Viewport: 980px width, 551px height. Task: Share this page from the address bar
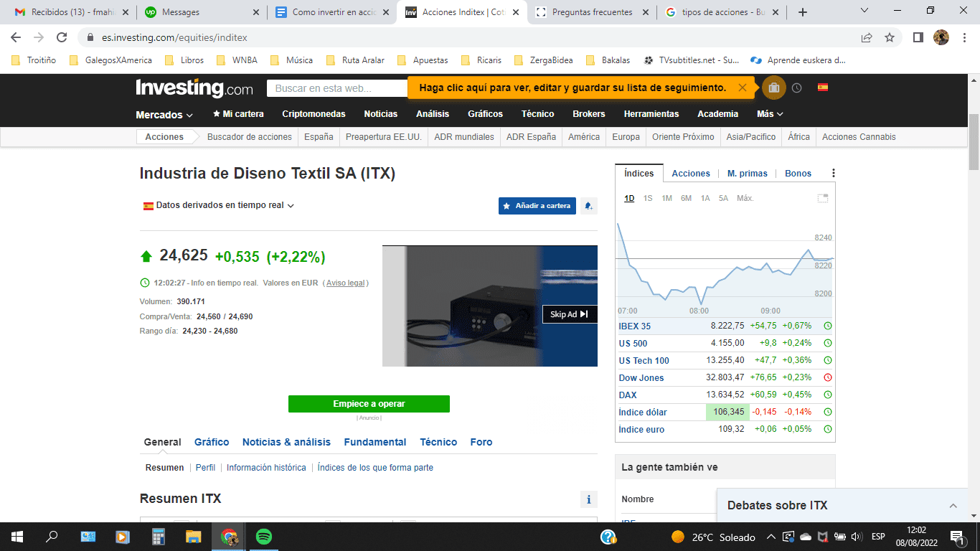867,37
